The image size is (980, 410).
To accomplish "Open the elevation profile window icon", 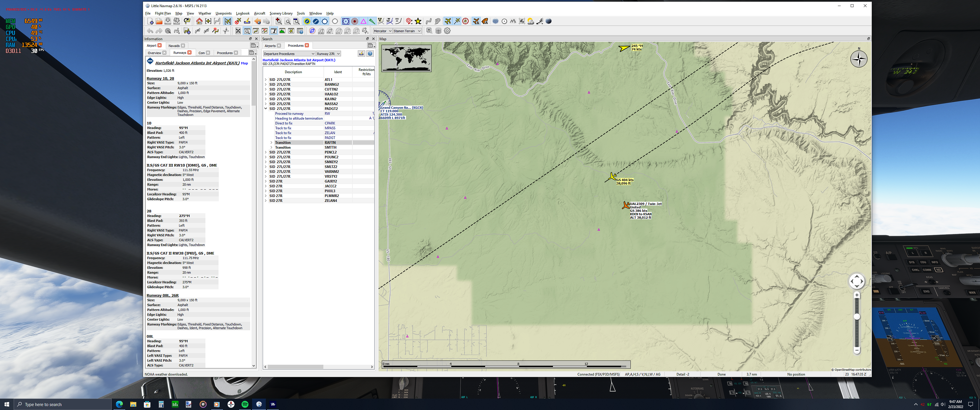I will coord(282,31).
